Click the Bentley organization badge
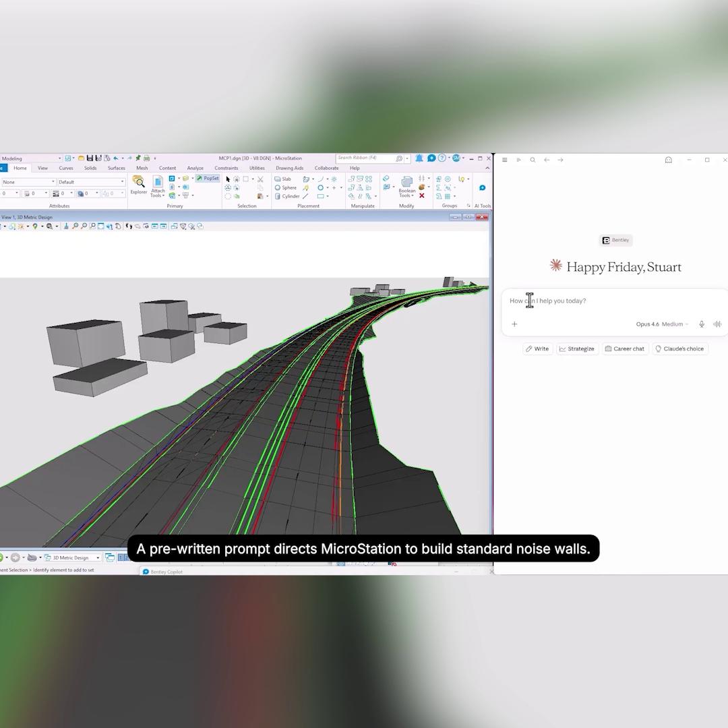This screenshot has height=728, width=728. (x=615, y=240)
